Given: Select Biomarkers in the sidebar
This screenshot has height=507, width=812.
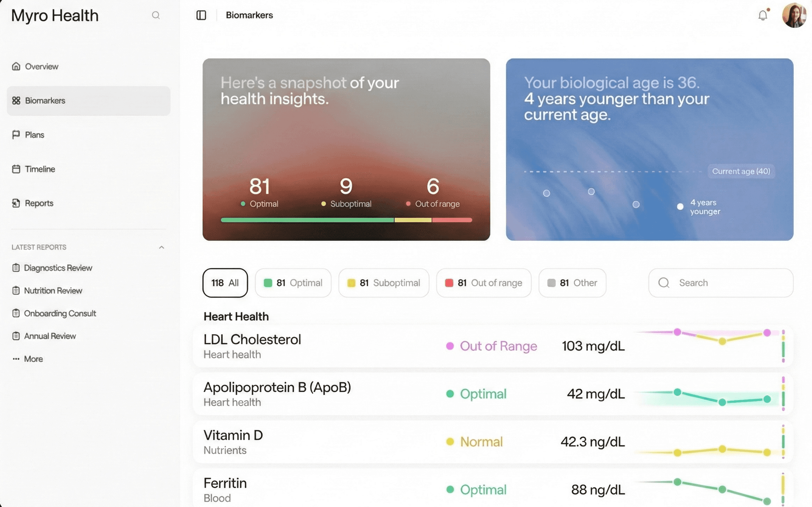Looking at the screenshot, I should click(88, 101).
